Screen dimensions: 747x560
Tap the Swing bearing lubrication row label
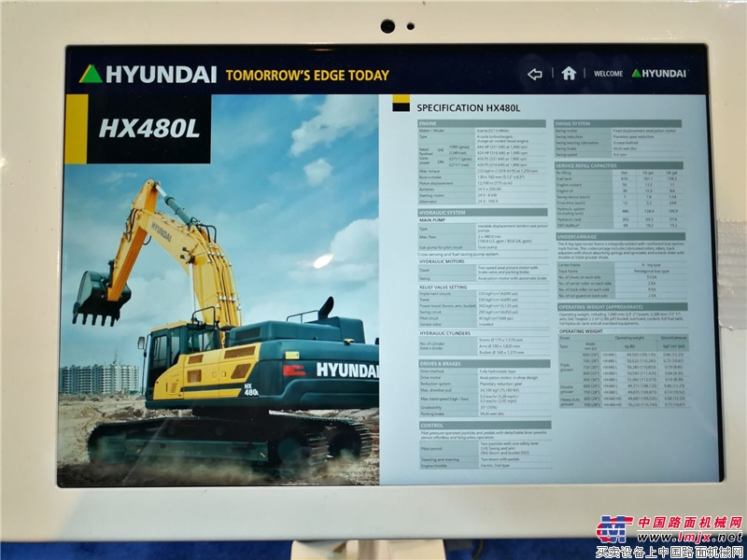point(575,143)
